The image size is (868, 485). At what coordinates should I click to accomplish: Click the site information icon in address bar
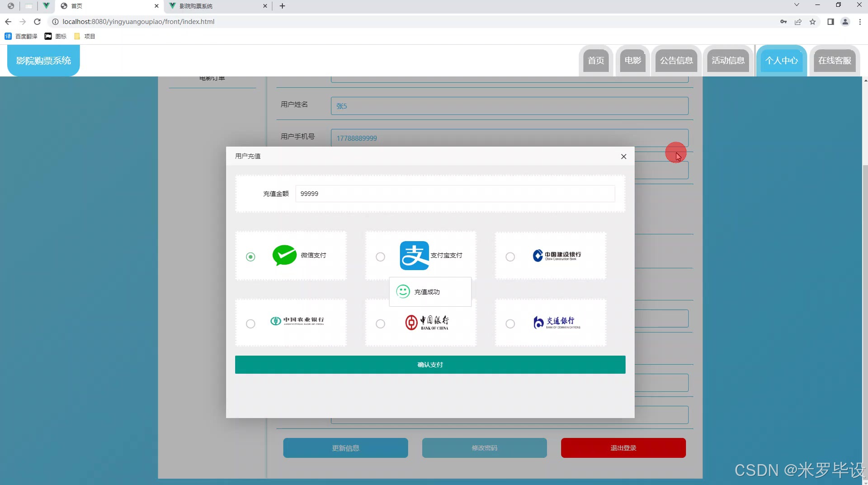pos(55,22)
